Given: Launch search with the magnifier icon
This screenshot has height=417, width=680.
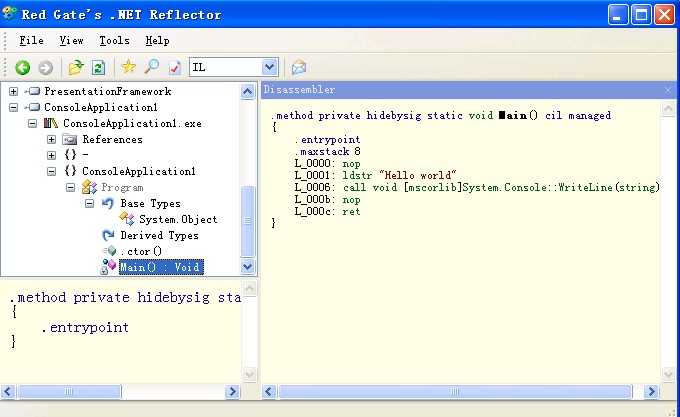Looking at the screenshot, I should (151, 67).
